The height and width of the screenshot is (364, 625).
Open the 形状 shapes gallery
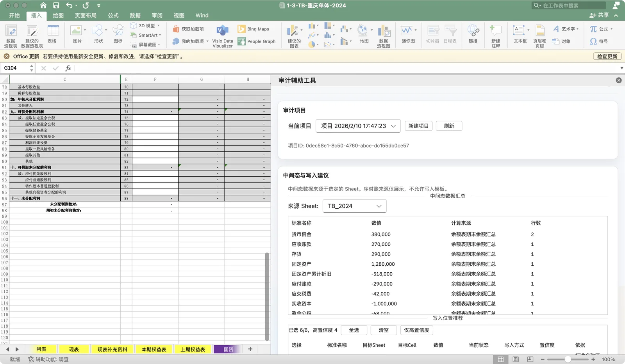click(98, 34)
